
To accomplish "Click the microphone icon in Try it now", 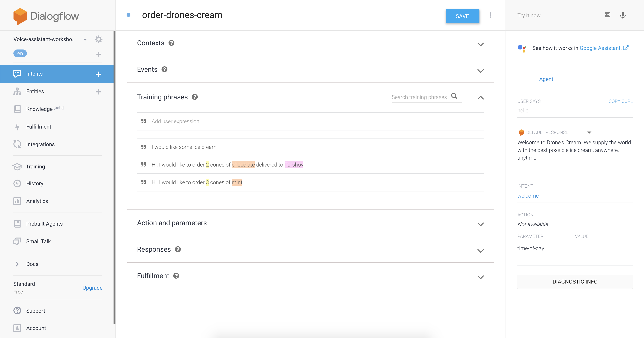I will pos(623,16).
